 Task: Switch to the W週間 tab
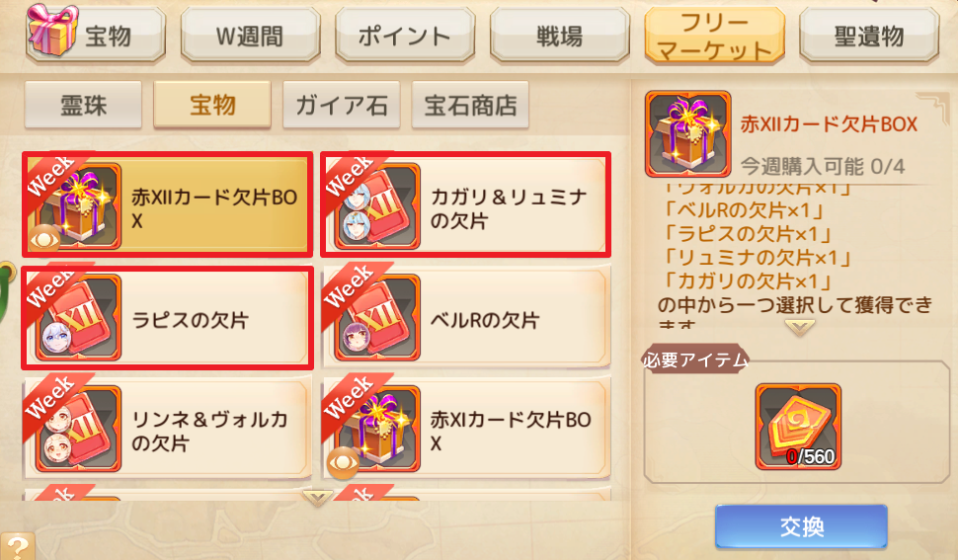coord(251,36)
